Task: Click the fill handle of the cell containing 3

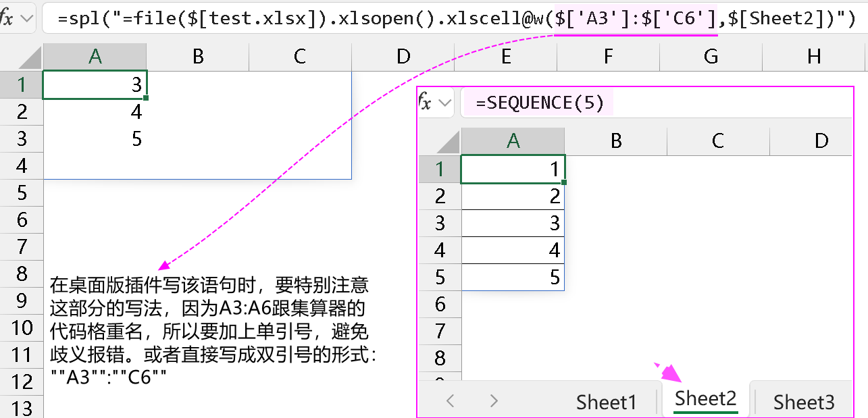Action: coord(146,98)
